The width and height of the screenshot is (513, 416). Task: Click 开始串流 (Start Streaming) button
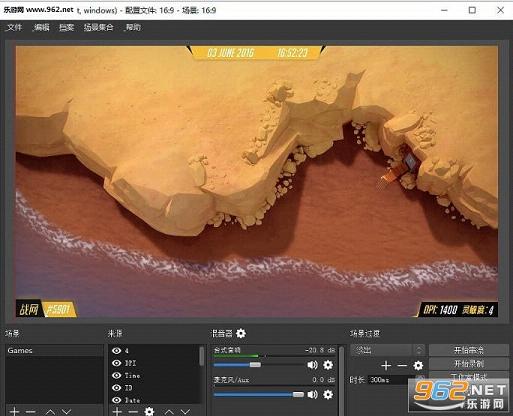tap(468, 350)
